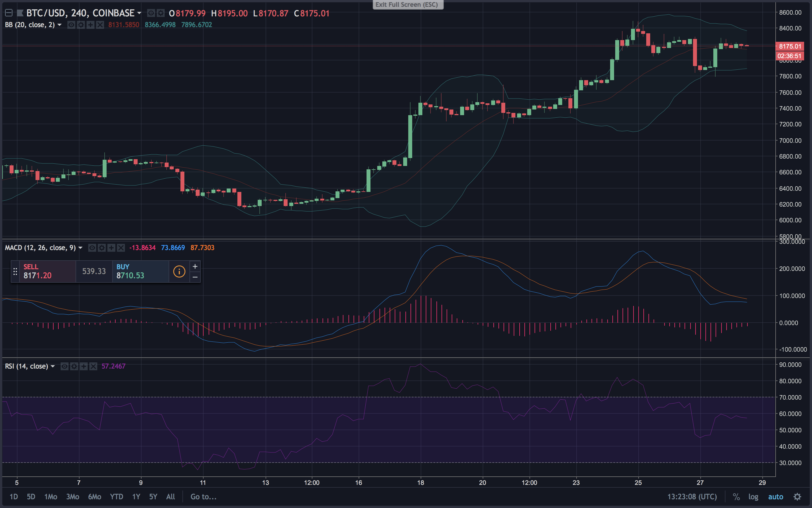This screenshot has height=508, width=812.
Task: Remove the Bollinger Bands indicator with X
Action: click(100, 25)
